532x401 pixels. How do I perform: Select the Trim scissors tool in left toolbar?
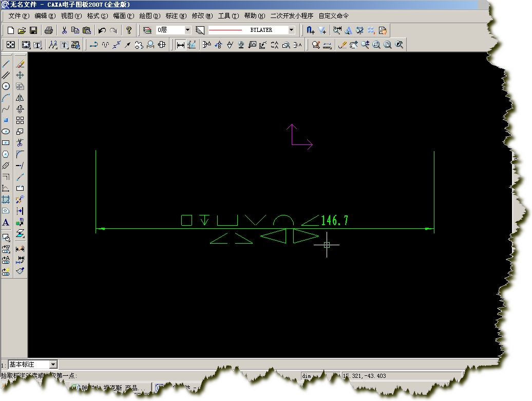(x=20, y=143)
